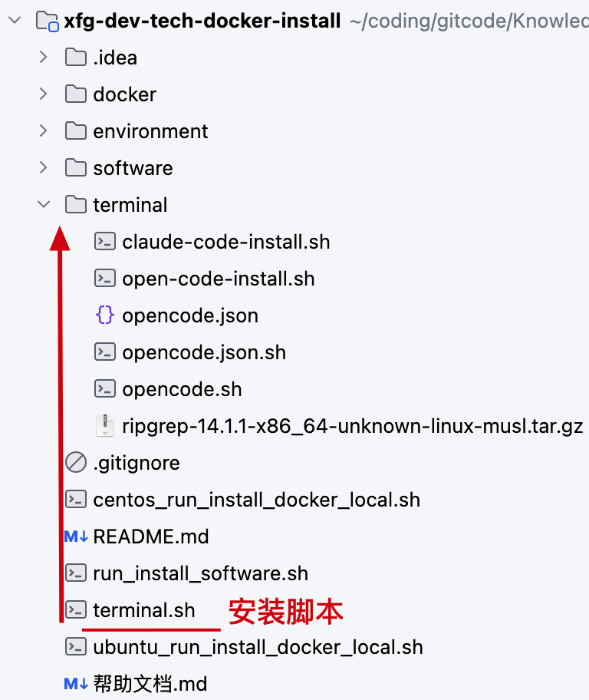This screenshot has width=589, height=700.
Task: Expand the .idea folder chevron
Action: click(x=44, y=58)
